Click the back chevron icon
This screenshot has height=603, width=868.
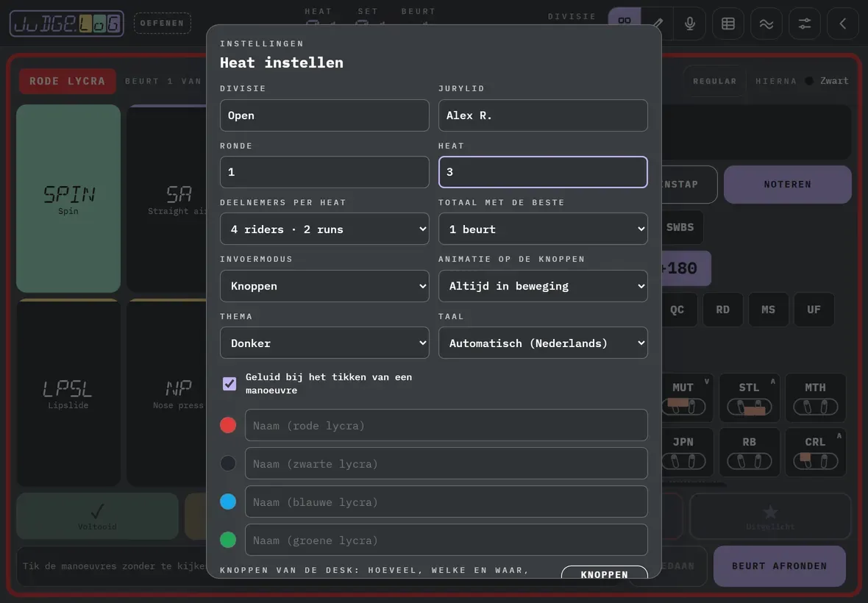842,24
